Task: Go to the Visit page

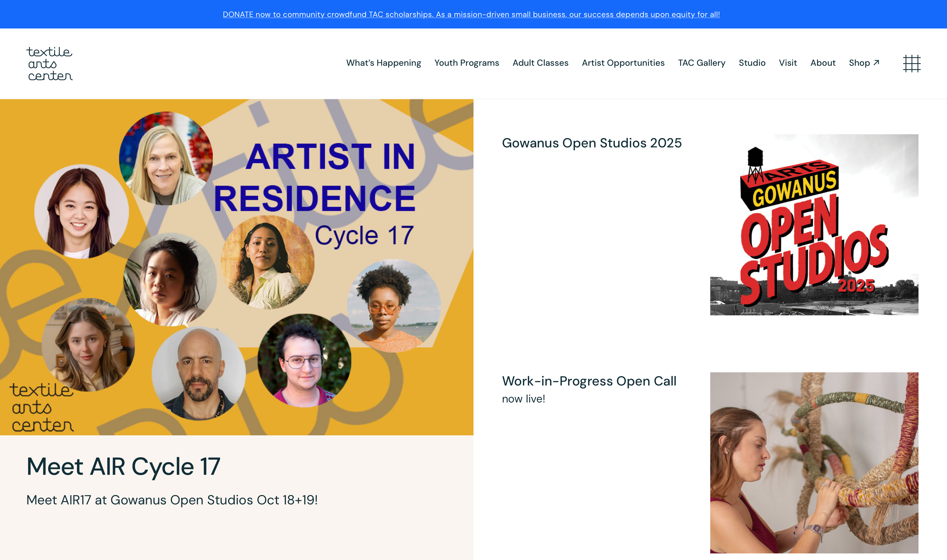Action: click(788, 63)
